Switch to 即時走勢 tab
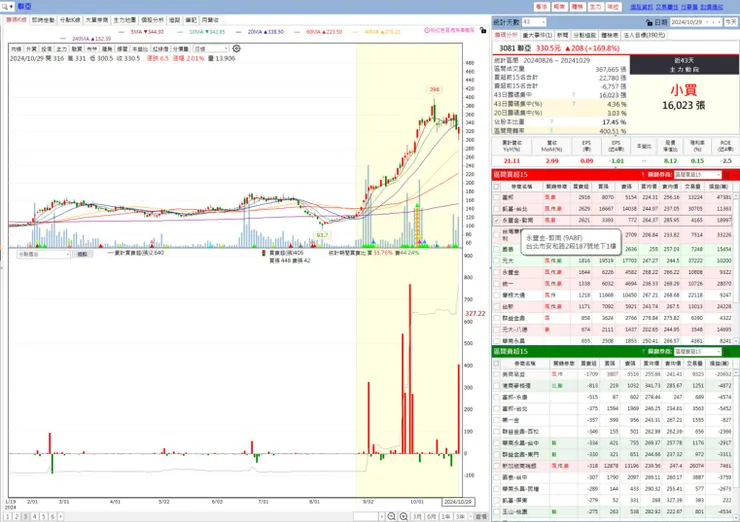740x522 pixels. [x=43, y=20]
